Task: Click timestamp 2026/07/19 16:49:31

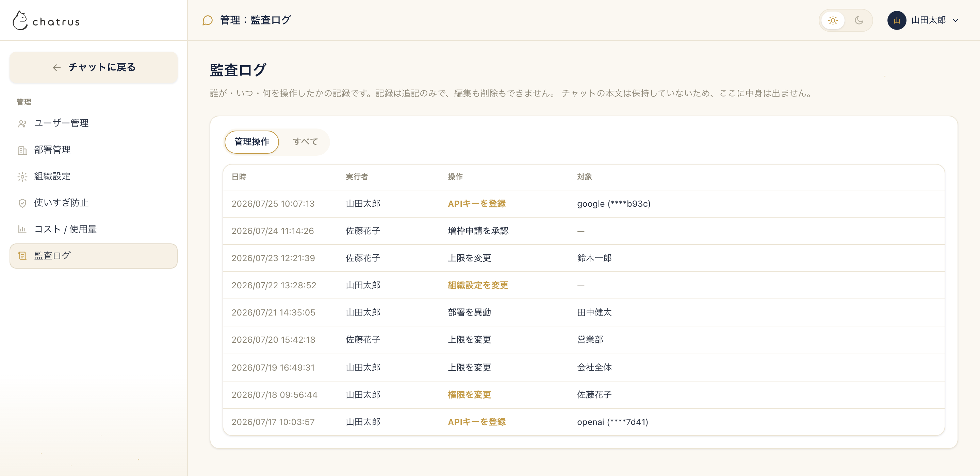Action: click(x=273, y=368)
